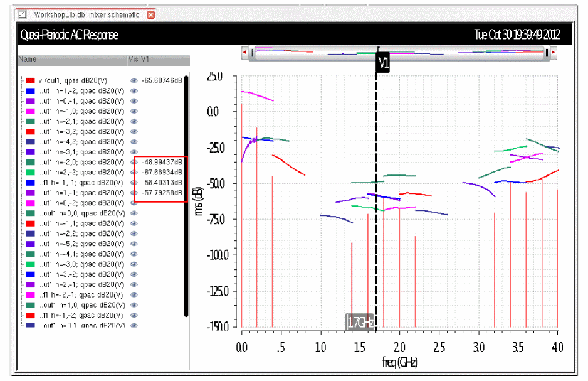The width and height of the screenshot is (588, 381).
Task: Hide the h=-2,-1 qpac trace
Action: tap(134, 295)
